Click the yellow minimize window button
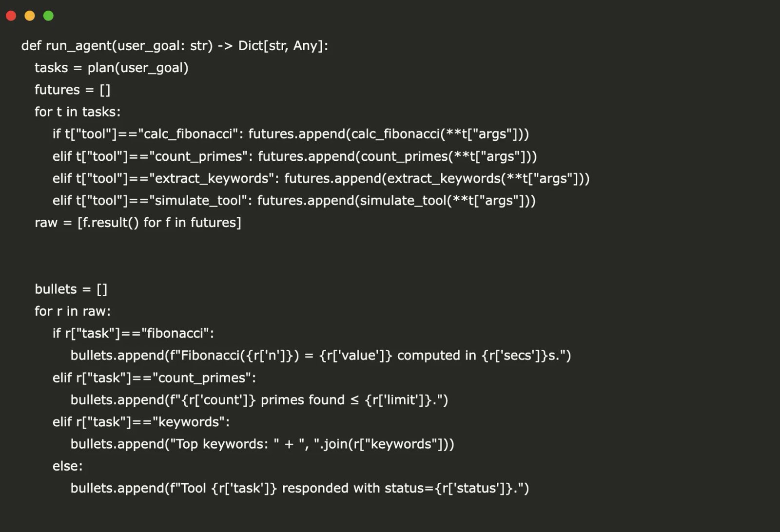 tap(30, 16)
